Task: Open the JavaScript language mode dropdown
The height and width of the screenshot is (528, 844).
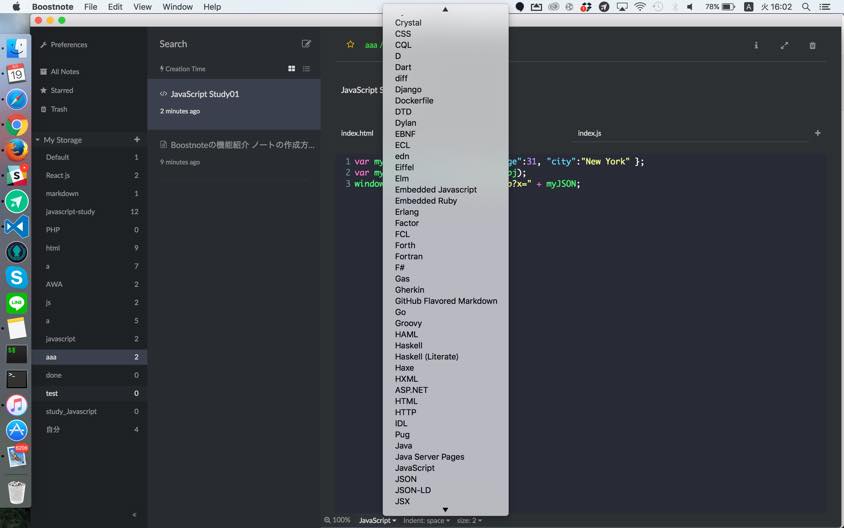Action: click(377, 520)
